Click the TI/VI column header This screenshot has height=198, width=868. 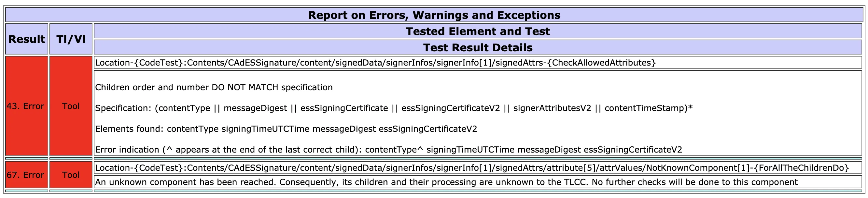(x=71, y=39)
